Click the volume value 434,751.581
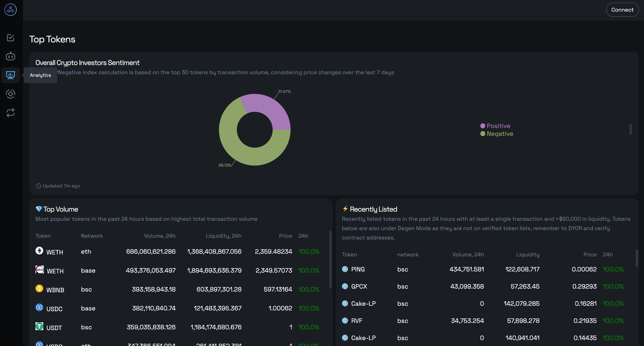The image size is (644, 346). coord(467,269)
